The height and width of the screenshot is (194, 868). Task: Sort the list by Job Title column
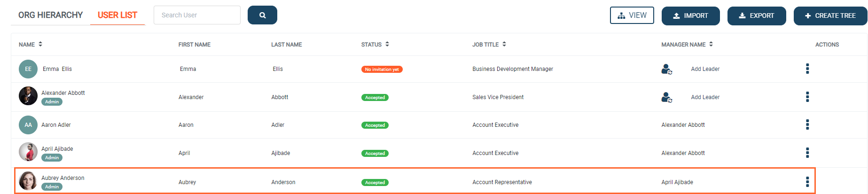tap(504, 44)
